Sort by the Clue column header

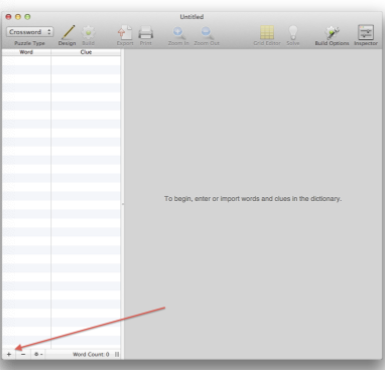86,52
